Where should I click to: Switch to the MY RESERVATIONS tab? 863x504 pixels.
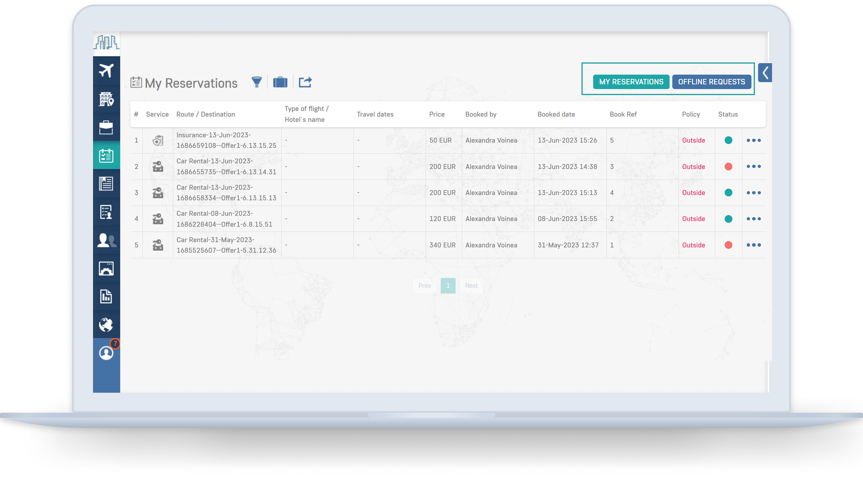pos(631,82)
